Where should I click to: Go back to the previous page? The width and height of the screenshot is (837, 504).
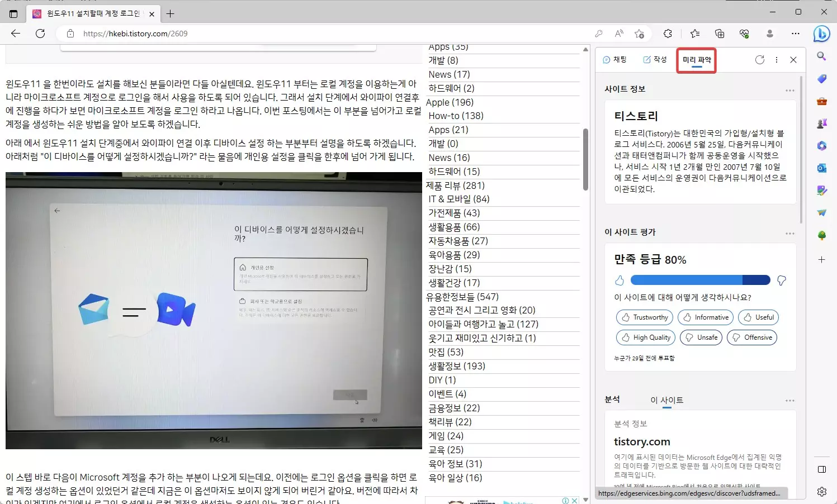click(x=16, y=34)
